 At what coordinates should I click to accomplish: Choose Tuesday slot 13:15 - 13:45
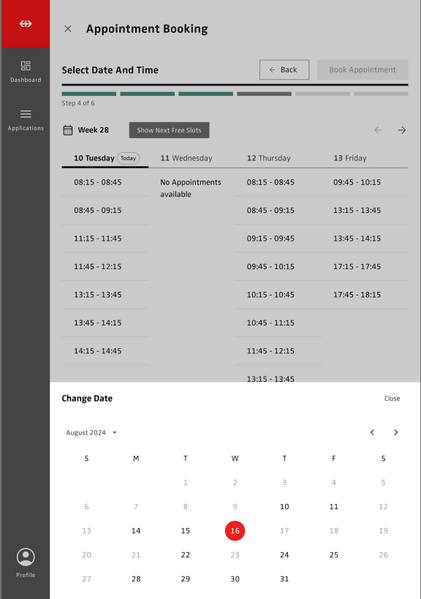[x=105, y=295]
